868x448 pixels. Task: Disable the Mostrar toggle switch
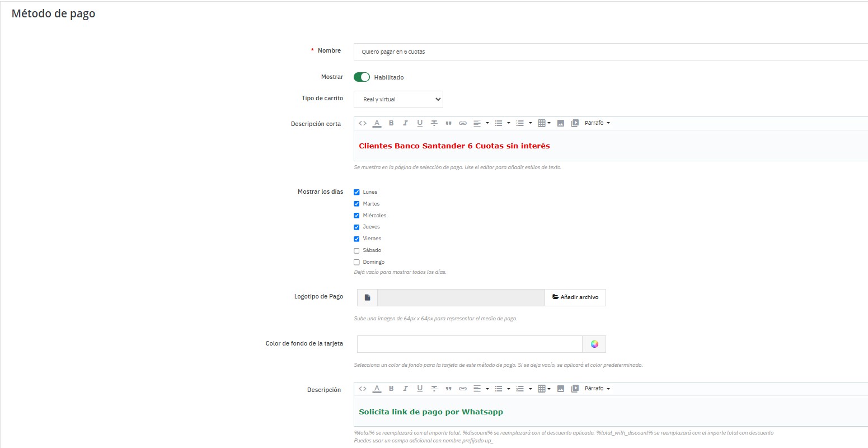[x=362, y=77]
